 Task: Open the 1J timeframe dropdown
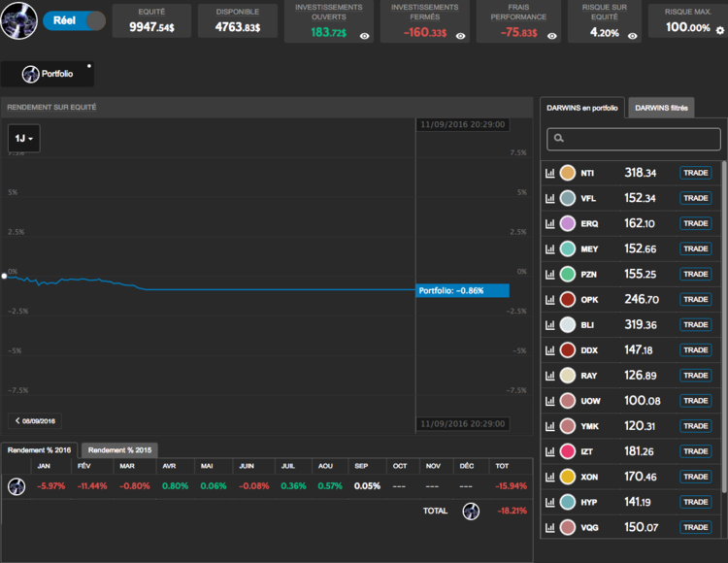pos(25,139)
